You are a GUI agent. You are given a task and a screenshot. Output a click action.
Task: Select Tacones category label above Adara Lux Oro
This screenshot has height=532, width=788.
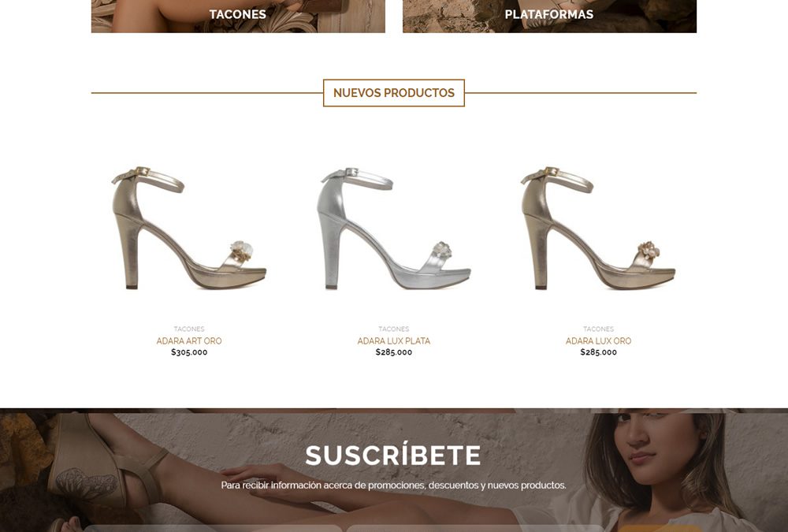pos(598,329)
